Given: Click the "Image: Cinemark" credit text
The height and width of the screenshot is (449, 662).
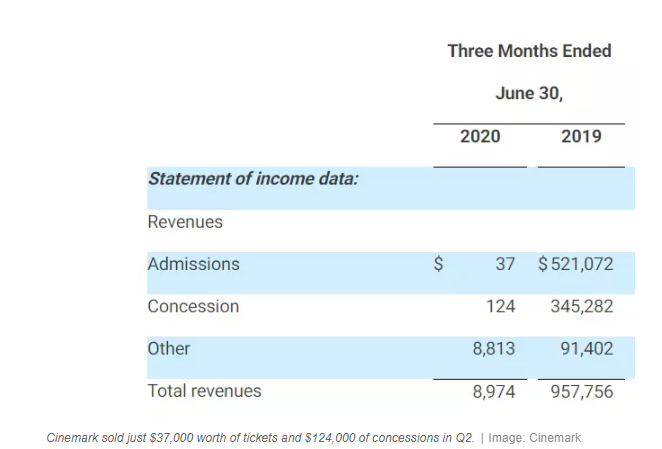Looking at the screenshot, I should tap(534, 437).
